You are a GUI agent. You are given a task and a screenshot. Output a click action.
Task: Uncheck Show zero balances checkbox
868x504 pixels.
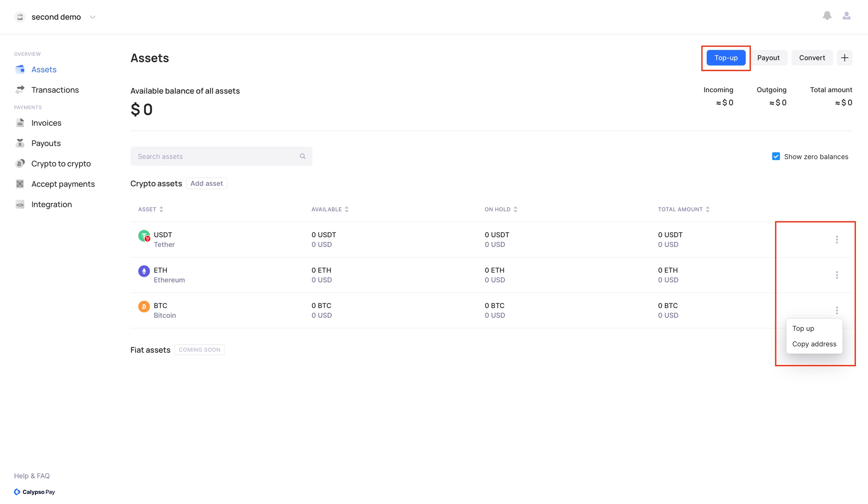point(776,156)
